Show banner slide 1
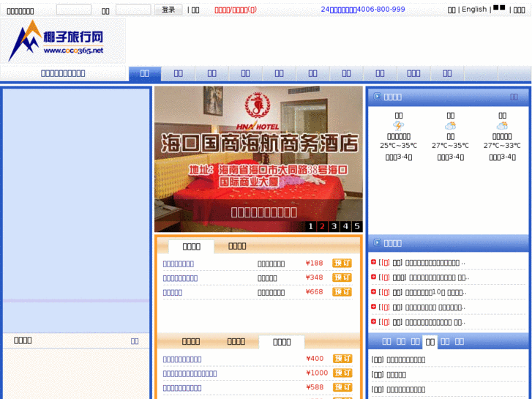 click(x=310, y=226)
